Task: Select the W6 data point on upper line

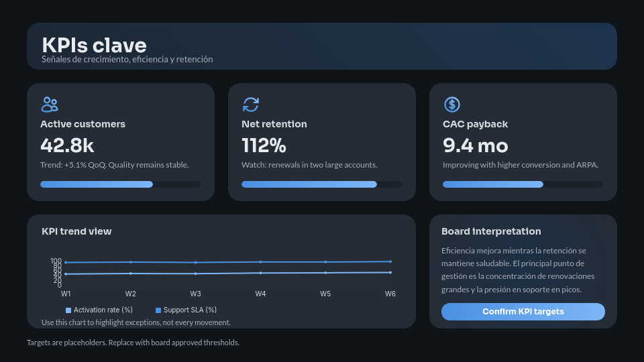Action: click(x=390, y=261)
